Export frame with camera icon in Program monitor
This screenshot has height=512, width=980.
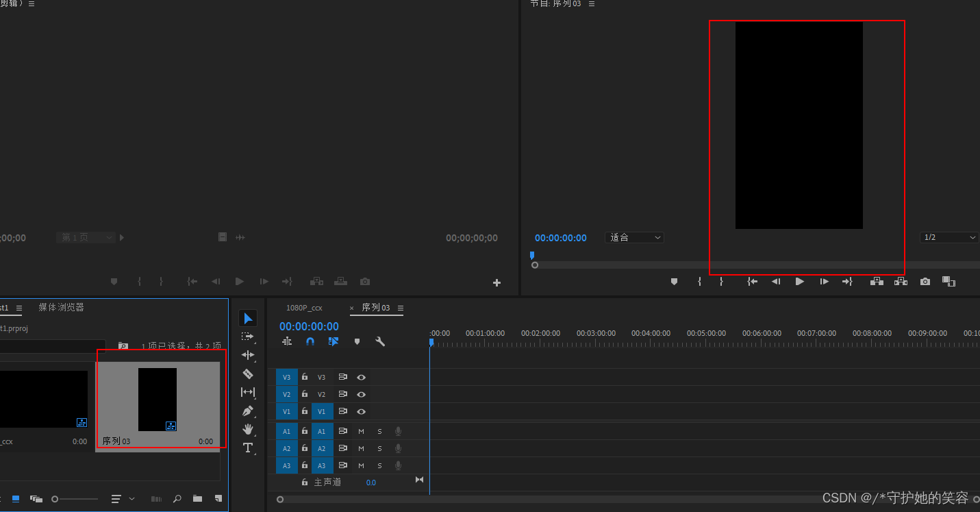(x=925, y=281)
